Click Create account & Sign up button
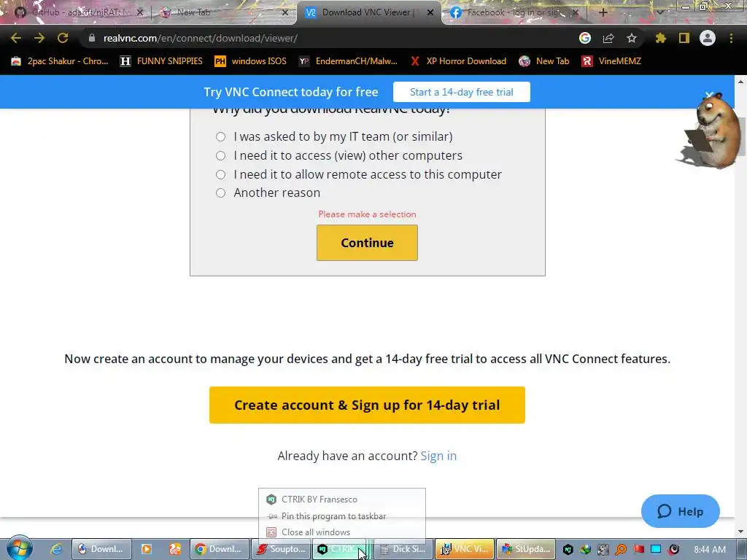The width and height of the screenshot is (747, 560). [367, 405]
